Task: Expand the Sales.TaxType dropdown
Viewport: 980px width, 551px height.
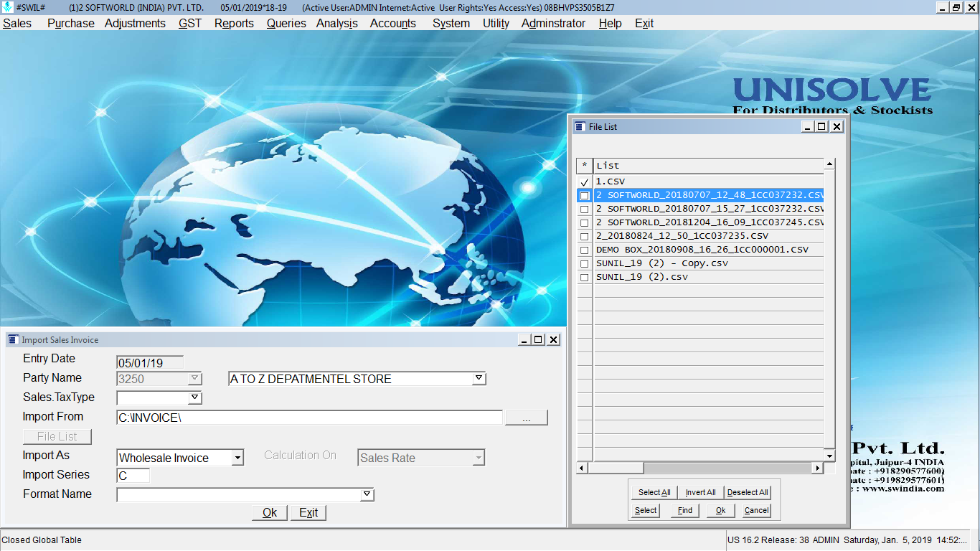Action: (195, 397)
